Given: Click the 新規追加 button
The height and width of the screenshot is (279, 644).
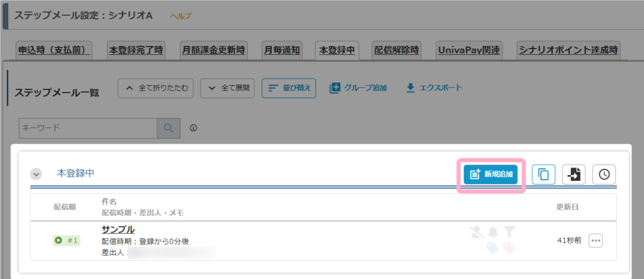Looking at the screenshot, I should tap(491, 174).
